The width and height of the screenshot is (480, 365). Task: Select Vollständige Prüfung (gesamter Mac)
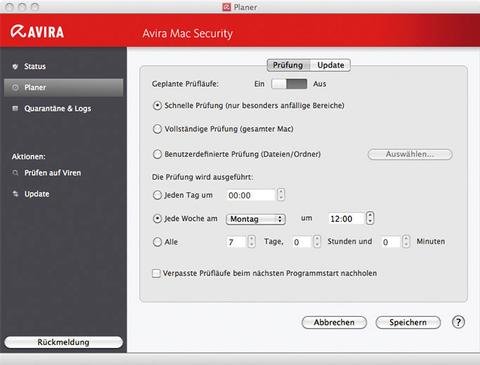[x=157, y=129]
